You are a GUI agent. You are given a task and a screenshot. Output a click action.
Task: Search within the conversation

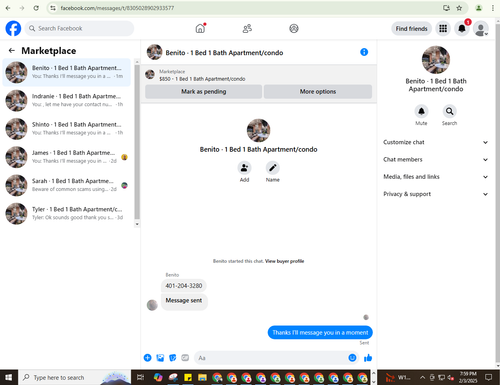[449, 111]
